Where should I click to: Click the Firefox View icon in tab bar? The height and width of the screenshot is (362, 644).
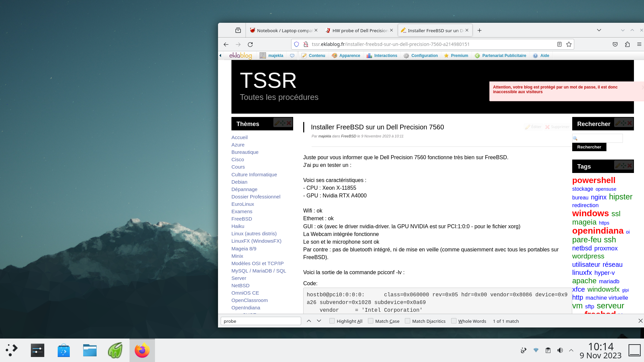click(238, 31)
